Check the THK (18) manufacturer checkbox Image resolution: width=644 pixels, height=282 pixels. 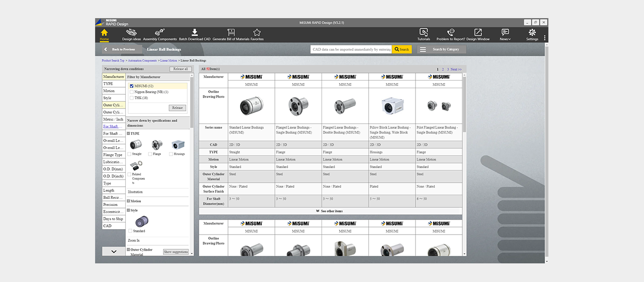(132, 98)
